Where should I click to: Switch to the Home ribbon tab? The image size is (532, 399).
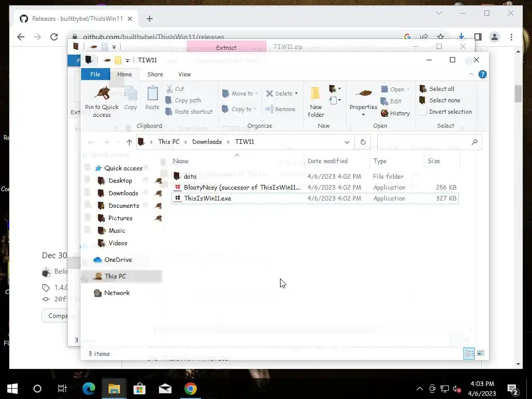(x=125, y=74)
